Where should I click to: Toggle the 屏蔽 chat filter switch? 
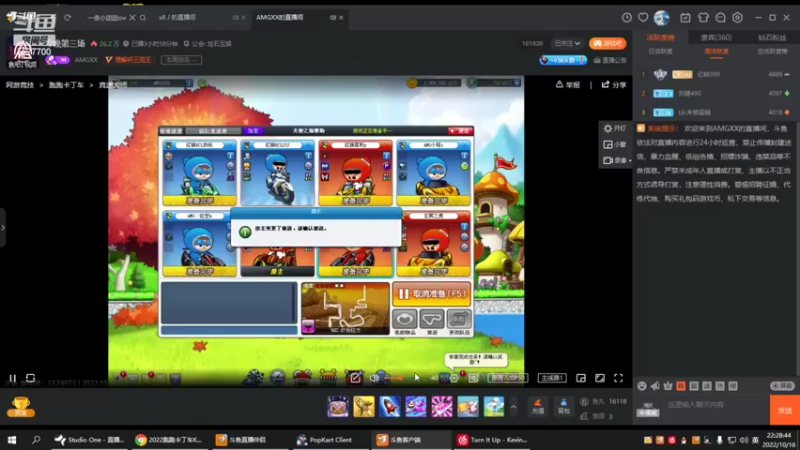click(x=782, y=386)
